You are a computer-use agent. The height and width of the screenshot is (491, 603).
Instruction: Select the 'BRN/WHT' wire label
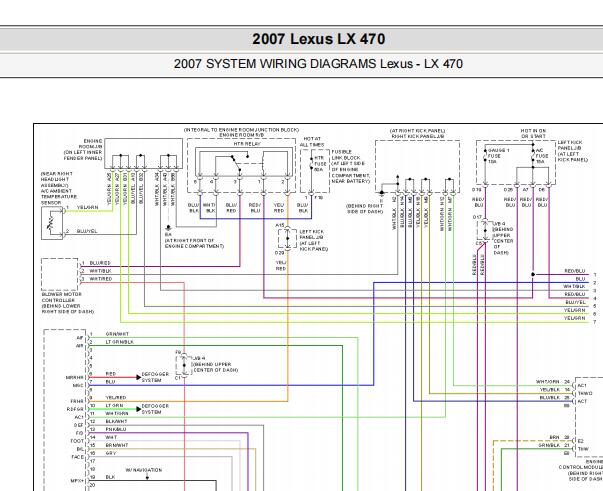click(117, 445)
